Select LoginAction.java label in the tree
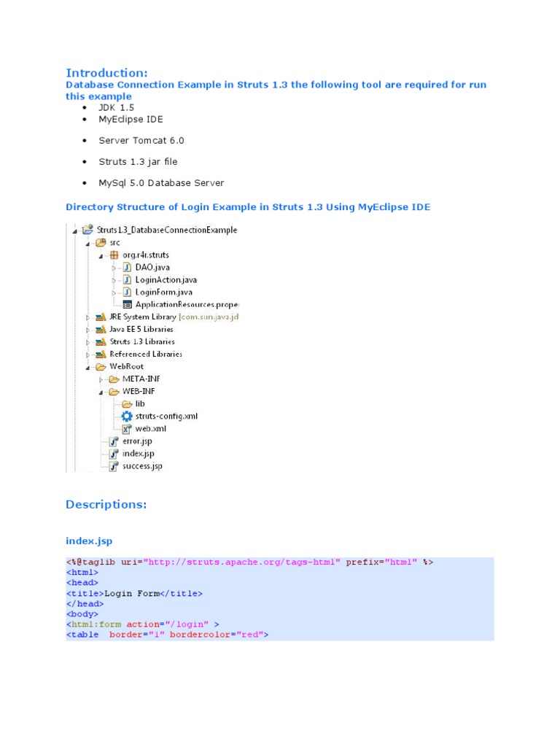 (166, 279)
